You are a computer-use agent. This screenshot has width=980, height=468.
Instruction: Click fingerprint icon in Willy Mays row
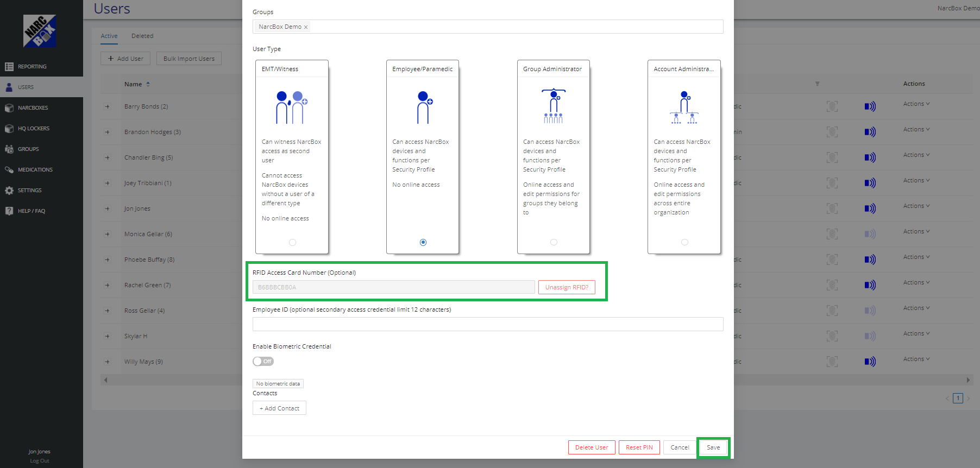[832, 362]
